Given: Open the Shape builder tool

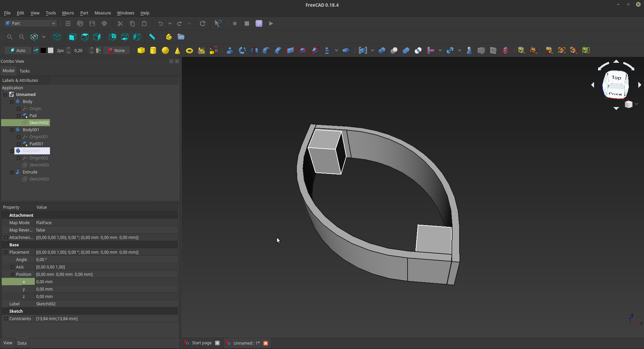Looking at the screenshot, I should click(214, 50).
